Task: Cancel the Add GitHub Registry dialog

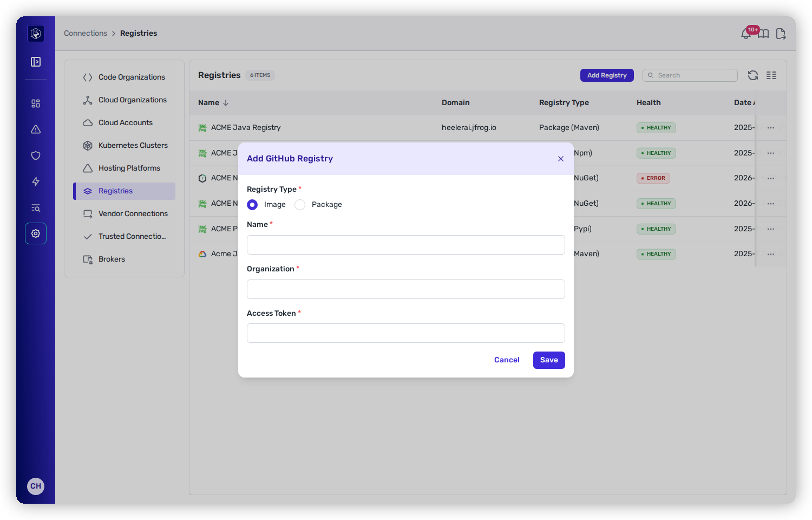Action: [507, 360]
